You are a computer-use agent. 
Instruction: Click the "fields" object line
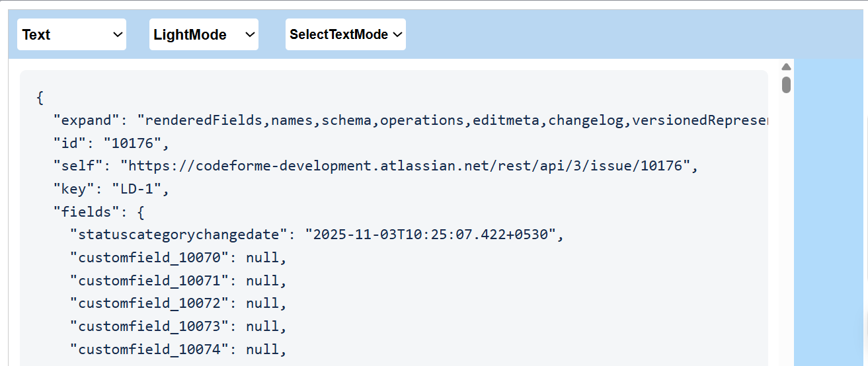pos(99,212)
